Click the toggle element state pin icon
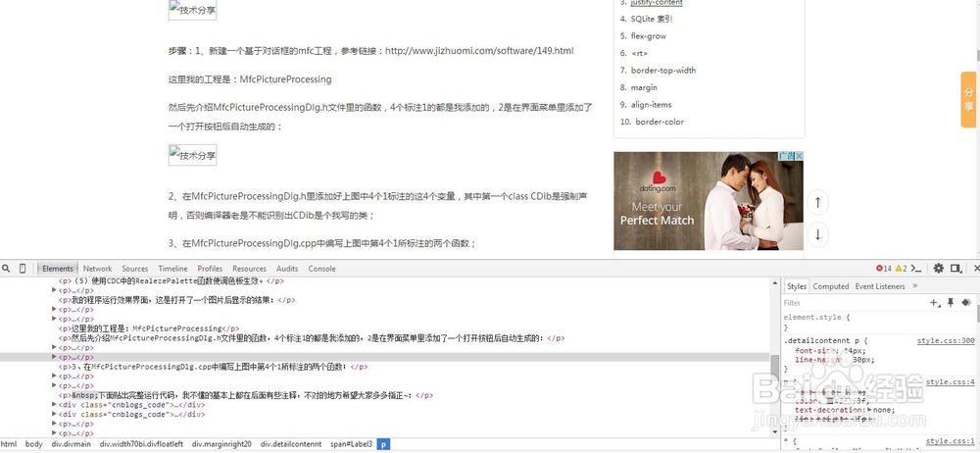Viewport: 980px width, 453px height. (951, 303)
